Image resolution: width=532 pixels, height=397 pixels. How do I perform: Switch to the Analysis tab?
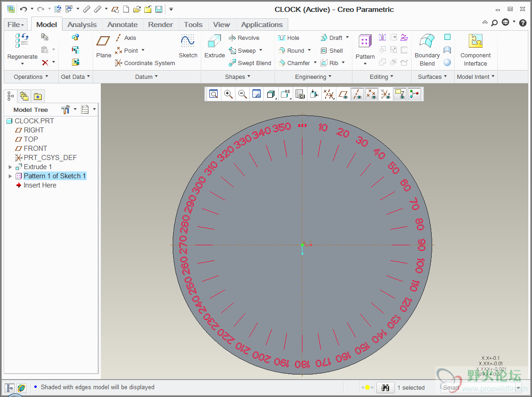[82, 24]
